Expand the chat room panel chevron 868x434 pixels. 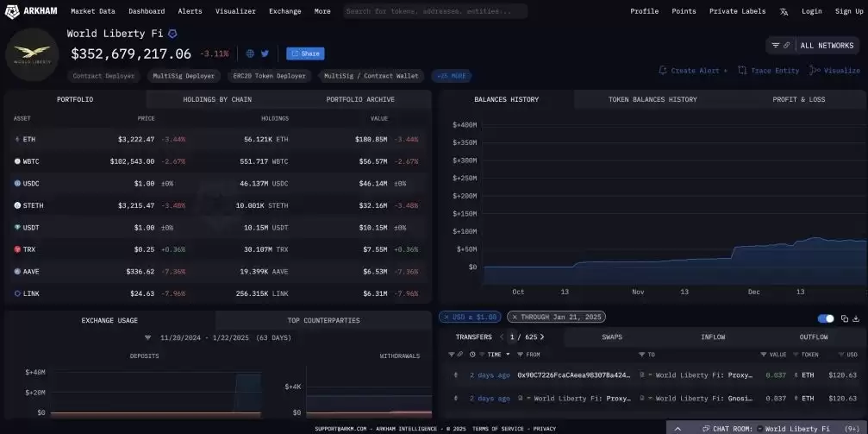[x=678, y=428]
